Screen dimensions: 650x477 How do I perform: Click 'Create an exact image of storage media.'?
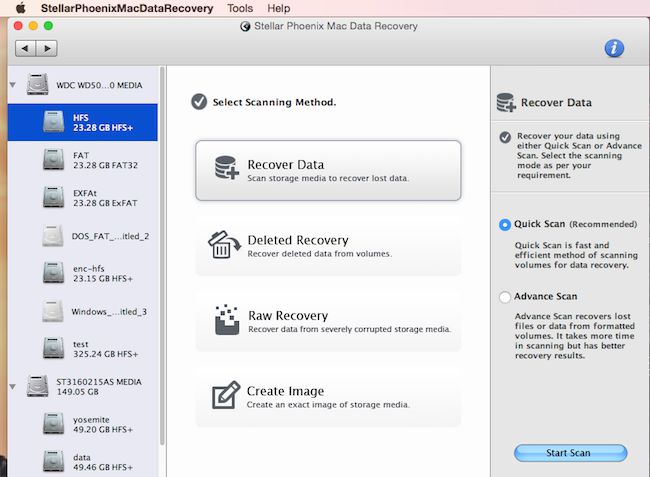(x=328, y=404)
